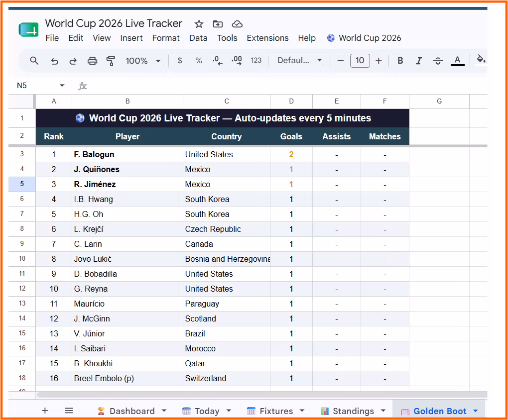Format as percent
Viewport: 508px width, 420px height.
click(x=199, y=61)
